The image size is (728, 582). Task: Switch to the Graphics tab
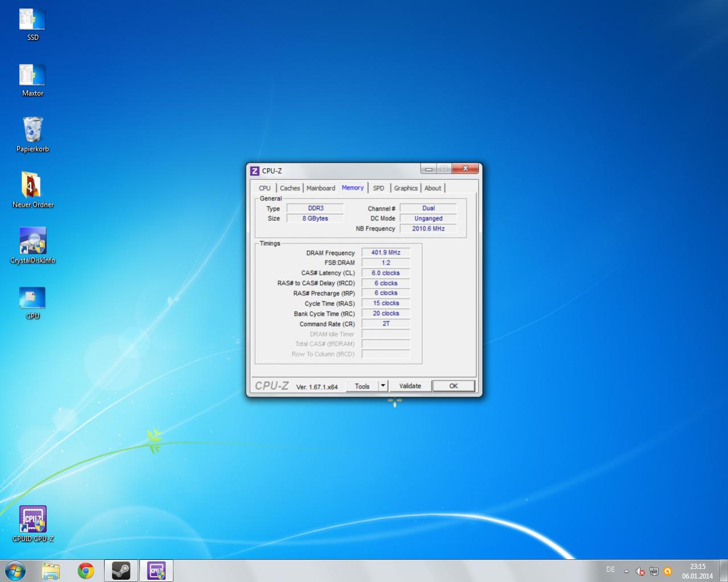tap(406, 188)
